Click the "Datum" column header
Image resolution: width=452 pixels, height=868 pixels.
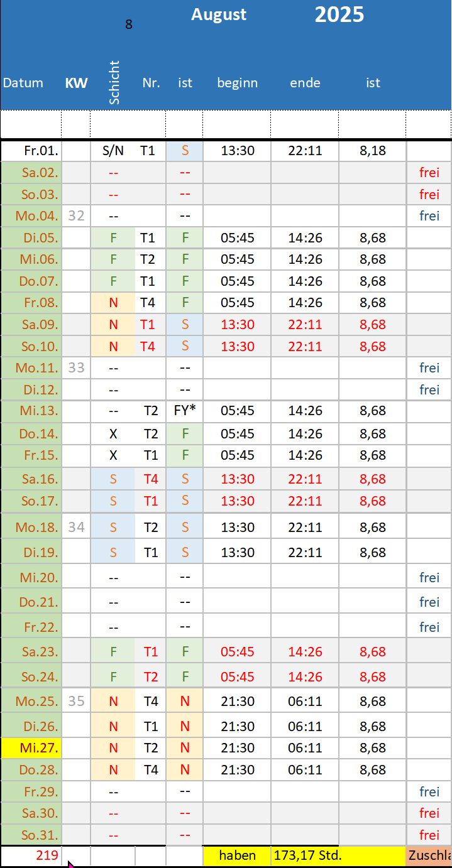[23, 83]
